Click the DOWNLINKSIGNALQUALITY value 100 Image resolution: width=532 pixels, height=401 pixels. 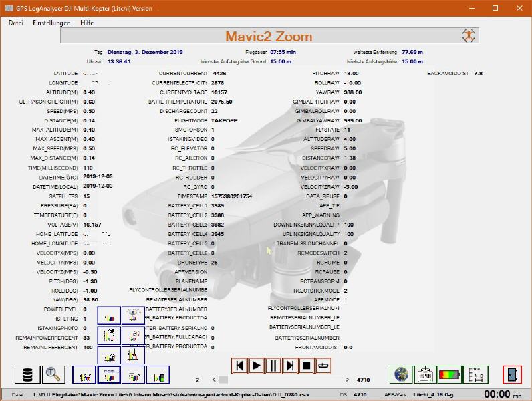coord(349,225)
